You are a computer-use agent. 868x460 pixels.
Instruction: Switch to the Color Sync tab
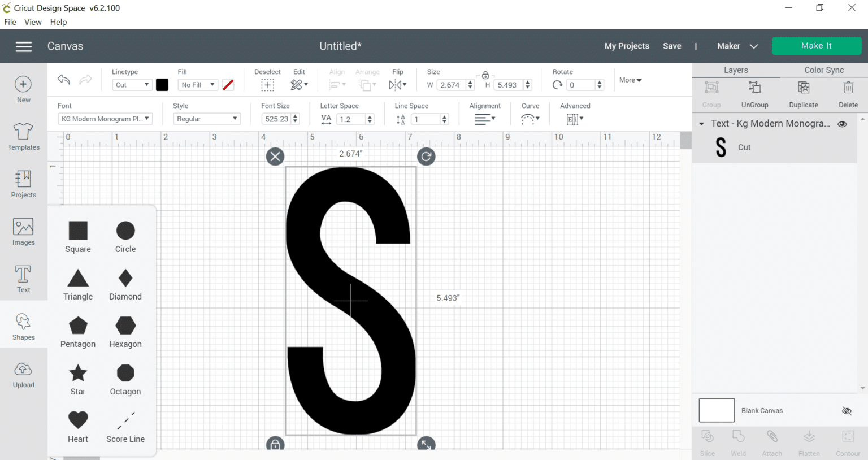point(823,70)
